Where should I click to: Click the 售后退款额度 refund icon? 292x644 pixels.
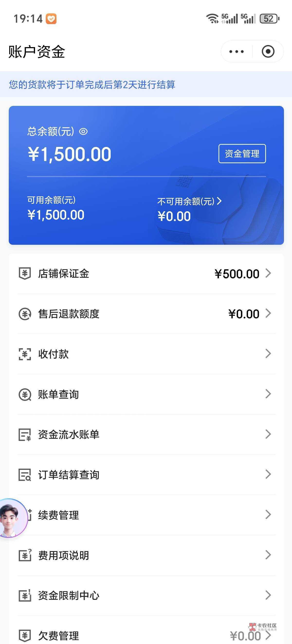(25, 314)
